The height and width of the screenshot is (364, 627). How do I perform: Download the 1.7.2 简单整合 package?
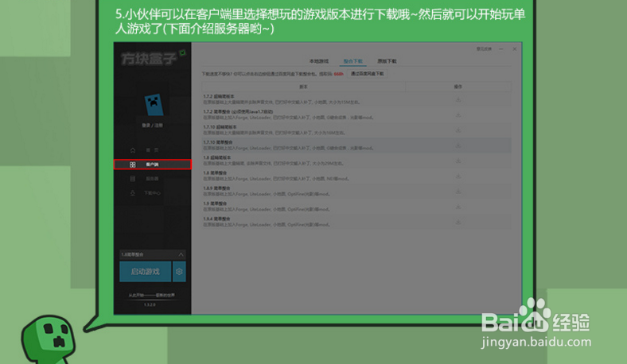458,114
